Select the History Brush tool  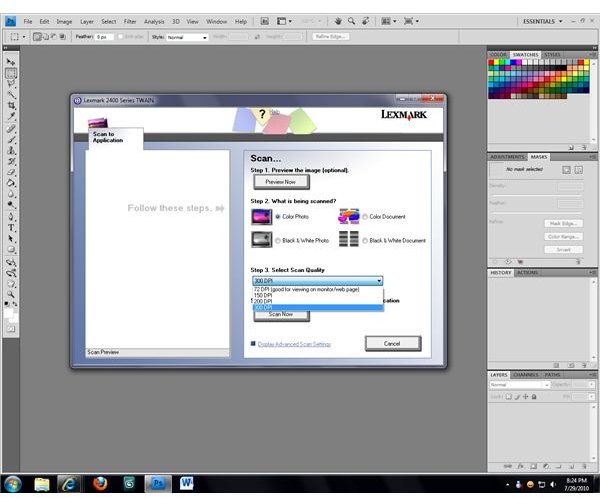click(x=11, y=161)
